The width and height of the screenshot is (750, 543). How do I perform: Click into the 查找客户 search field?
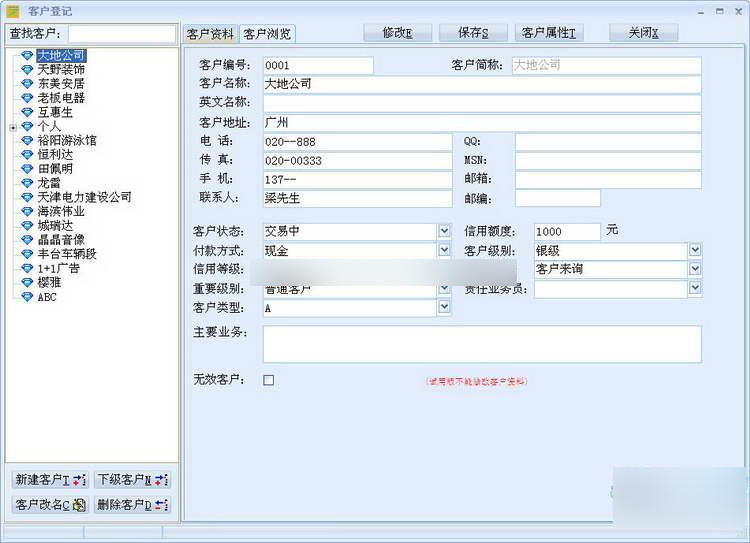click(122, 34)
